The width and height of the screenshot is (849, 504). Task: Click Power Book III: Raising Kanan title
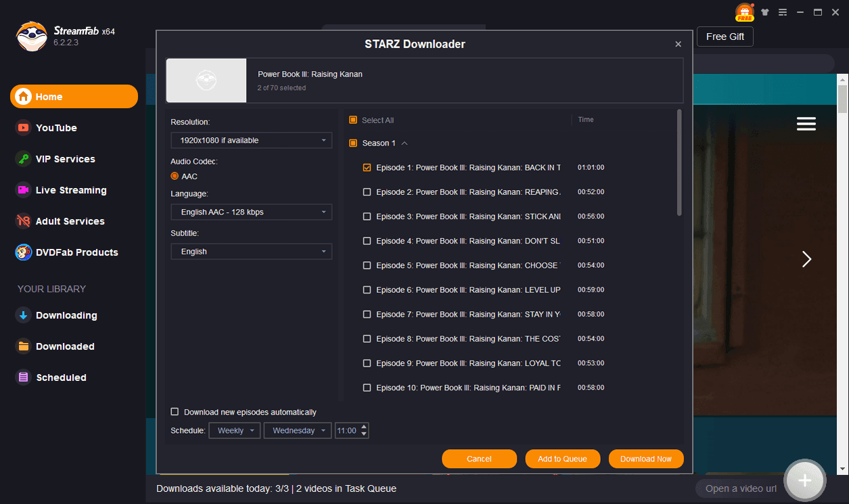point(310,74)
